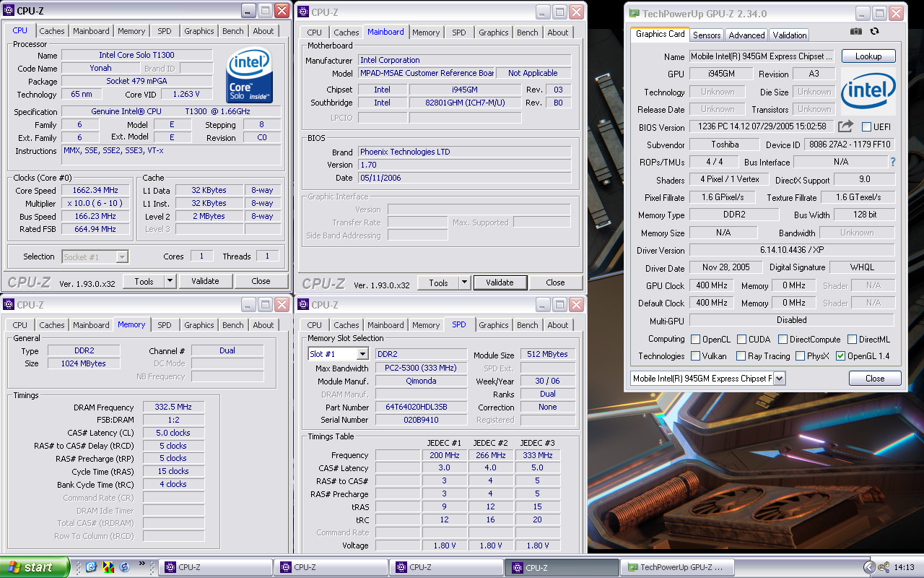Open Graphics tab in the CPU-Z Memory window
This screenshot has width=924, height=578.
point(199,325)
